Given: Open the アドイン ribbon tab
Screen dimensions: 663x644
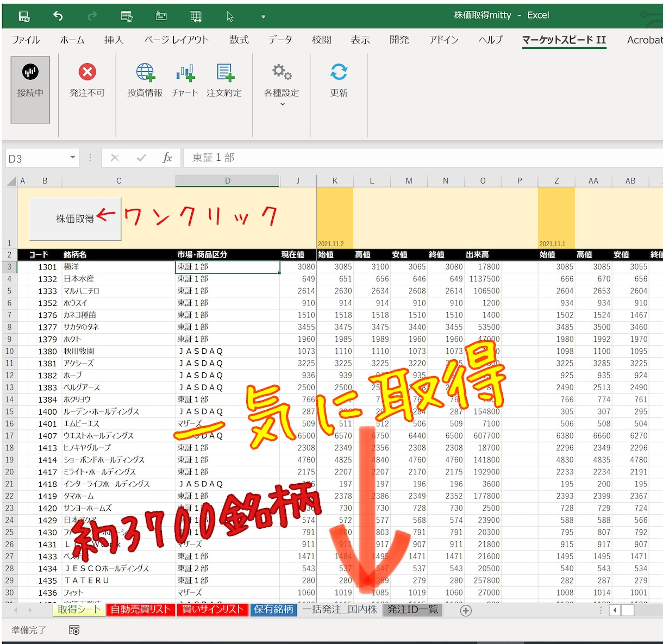Looking at the screenshot, I should coord(443,40).
